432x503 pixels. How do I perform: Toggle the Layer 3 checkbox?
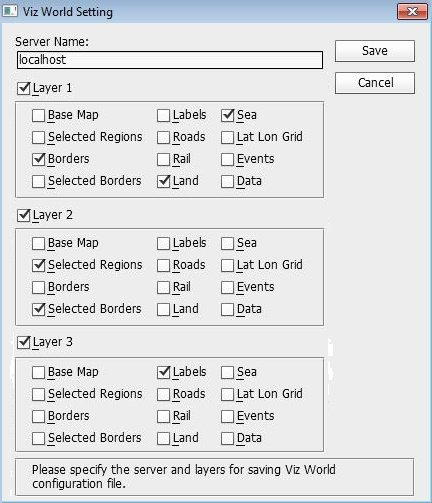click(x=24, y=342)
